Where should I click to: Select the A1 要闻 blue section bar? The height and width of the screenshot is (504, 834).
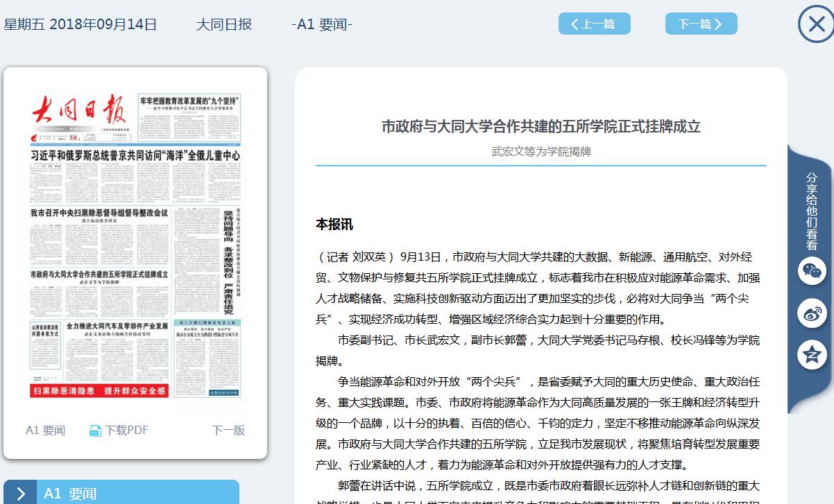pyautogui.click(x=121, y=492)
